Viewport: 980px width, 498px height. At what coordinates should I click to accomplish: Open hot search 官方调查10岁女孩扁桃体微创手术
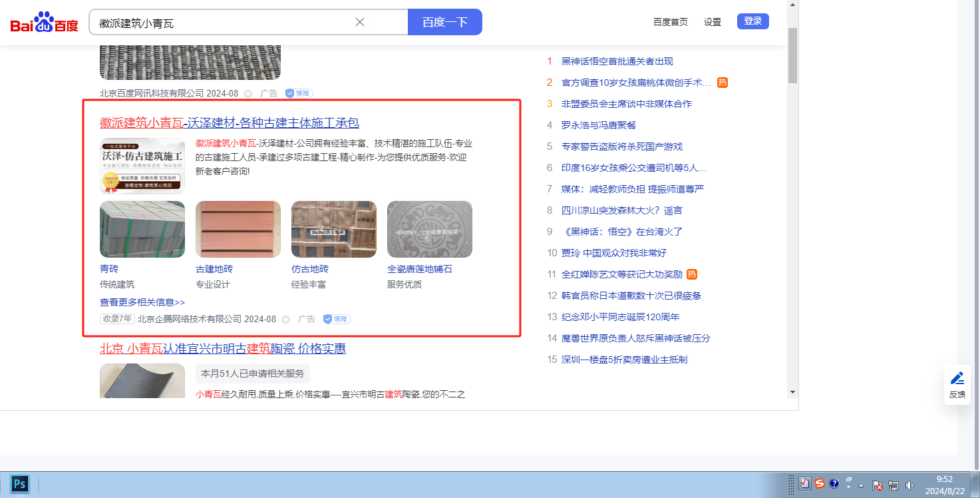coord(636,83)
